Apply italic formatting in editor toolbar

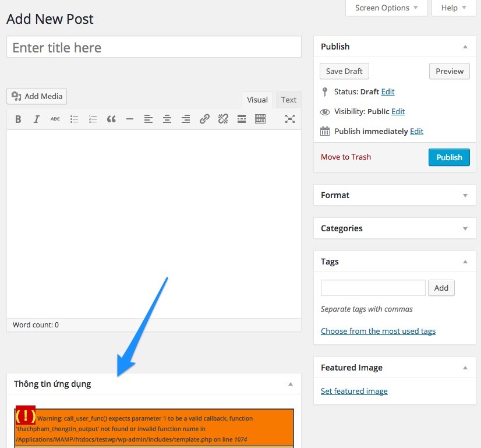[37, 119]
